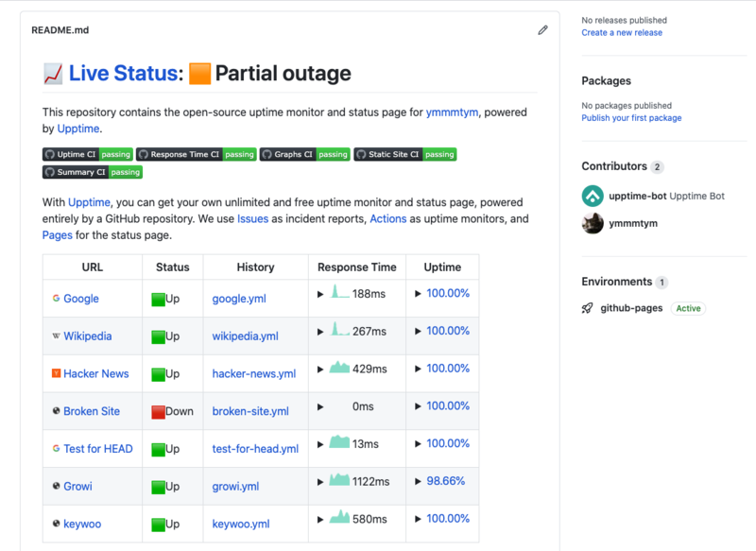The image size is (756, 551).
Task: Open the github-pages environment link
Action: [631, 308]
